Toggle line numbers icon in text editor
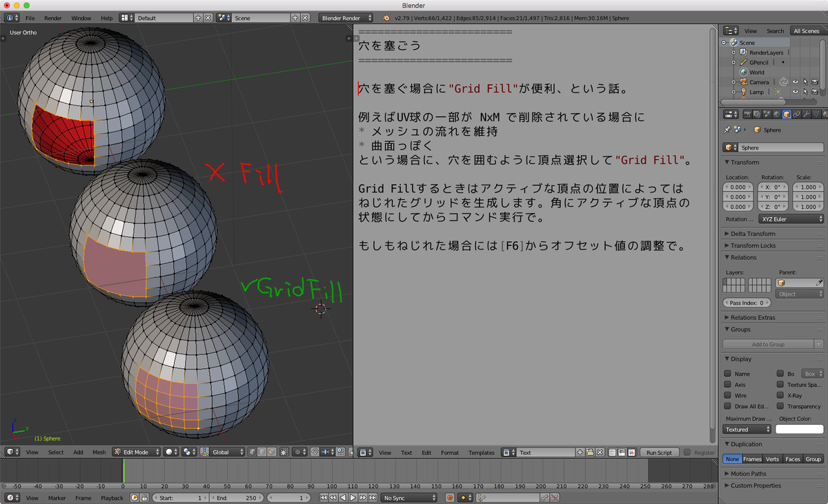Image resolution: width=828 pixels, height=504 pixels. (x=612, y=452)
